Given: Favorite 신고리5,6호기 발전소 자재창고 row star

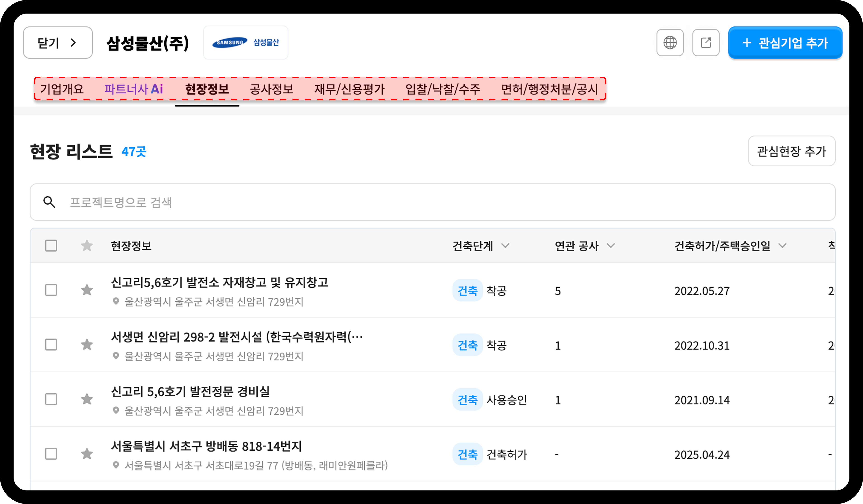Looking at the screenshot, I should coord(87,290).
